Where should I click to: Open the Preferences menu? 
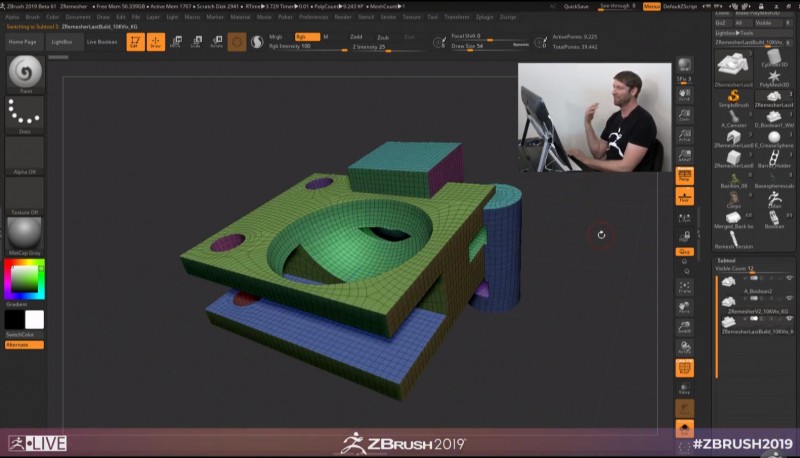(x=313, y=17)
